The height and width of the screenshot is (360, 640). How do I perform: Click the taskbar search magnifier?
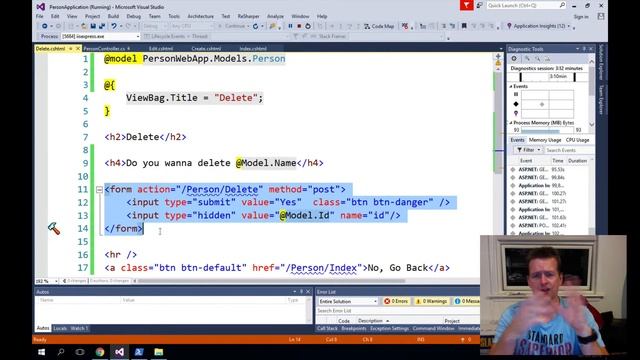click(x=61, y=352)
